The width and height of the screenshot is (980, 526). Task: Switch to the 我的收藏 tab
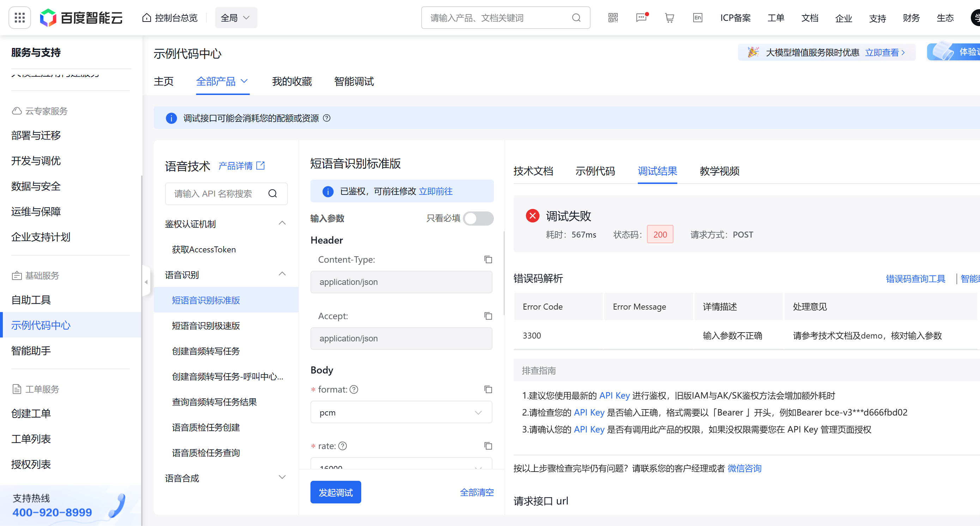(x=292, y=82)
